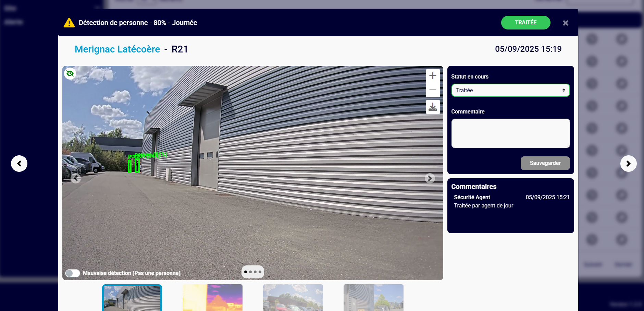Zoom in on the camera image
Image resolution: width=644 pixels, height=311 pixels.
click(x=433, y=76)
